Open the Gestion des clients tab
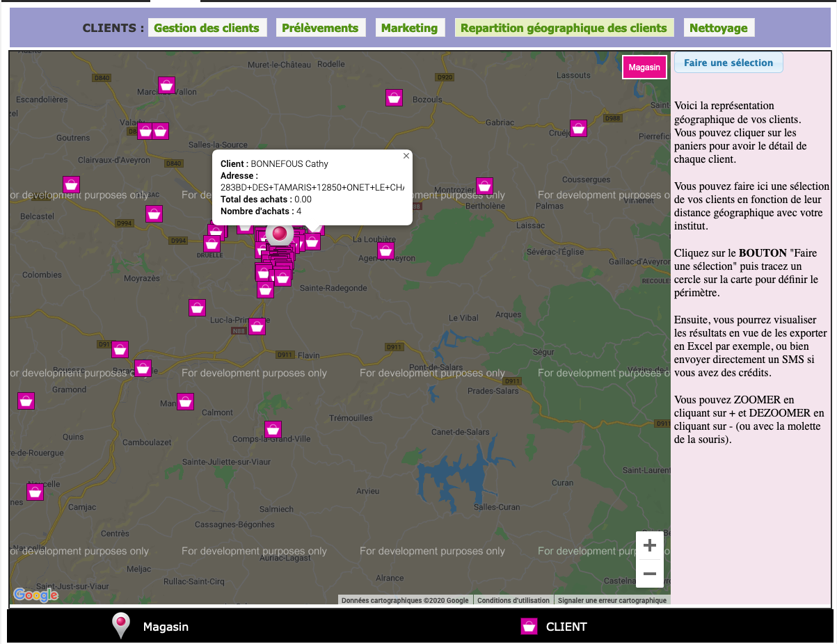Screen dimensions: 837x644 pyautogui.click(x=207, y=28)
